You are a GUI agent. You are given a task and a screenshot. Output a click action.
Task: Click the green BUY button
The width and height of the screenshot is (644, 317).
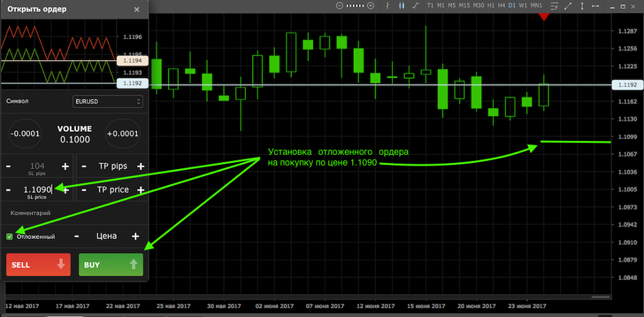[x=110, y=264]
